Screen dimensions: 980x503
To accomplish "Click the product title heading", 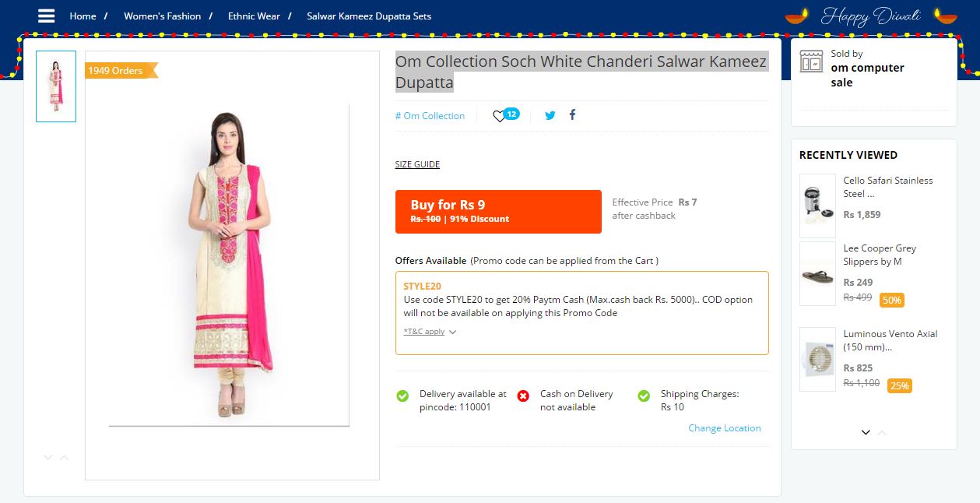I will (x=581, y=72).
